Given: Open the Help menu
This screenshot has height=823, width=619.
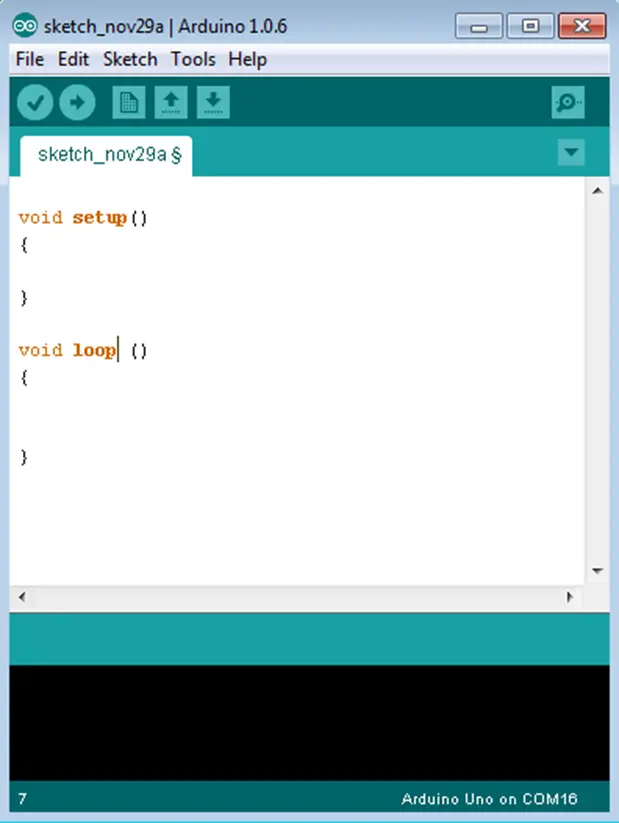Looking at the screenshot, I should [247, 59].
